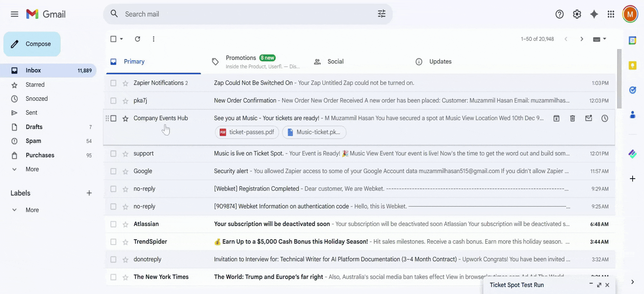Create new label plus icon
644x294 pixels.
[89, 193]
